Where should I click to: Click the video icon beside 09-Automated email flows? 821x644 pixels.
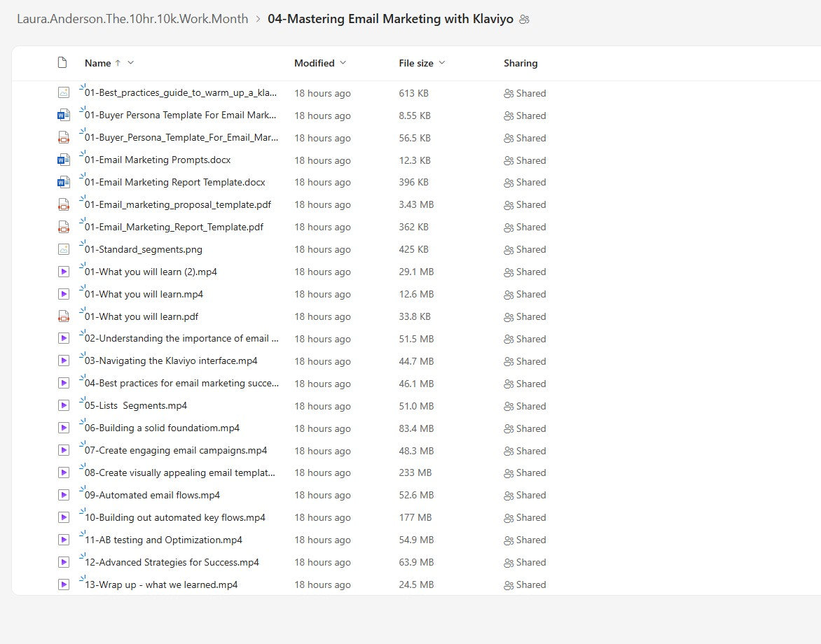pos(64,495)
